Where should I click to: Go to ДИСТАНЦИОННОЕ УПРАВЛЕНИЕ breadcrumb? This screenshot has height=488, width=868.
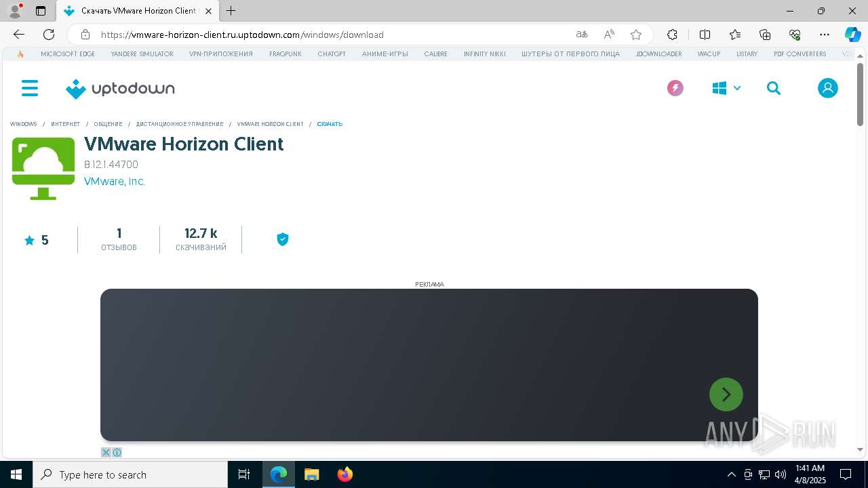pyautogui.click(x=180, y=124)
